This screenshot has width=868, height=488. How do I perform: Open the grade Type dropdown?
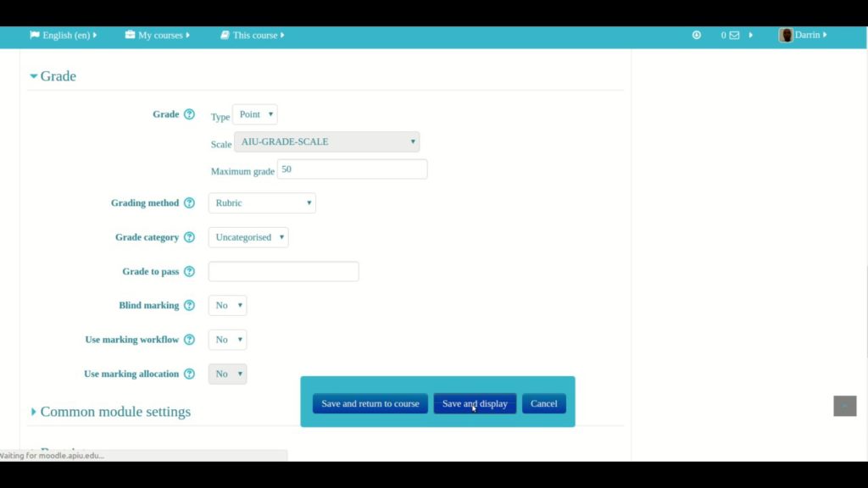254,114
